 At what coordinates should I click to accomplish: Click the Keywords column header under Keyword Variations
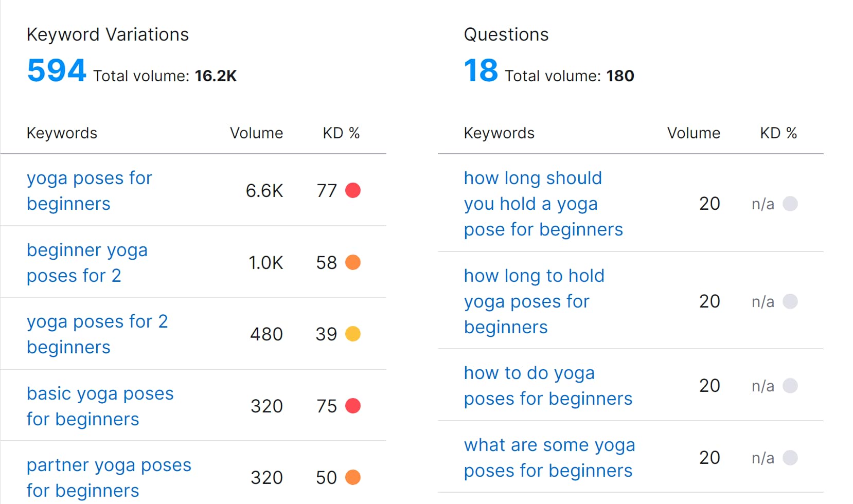[62, 133]
